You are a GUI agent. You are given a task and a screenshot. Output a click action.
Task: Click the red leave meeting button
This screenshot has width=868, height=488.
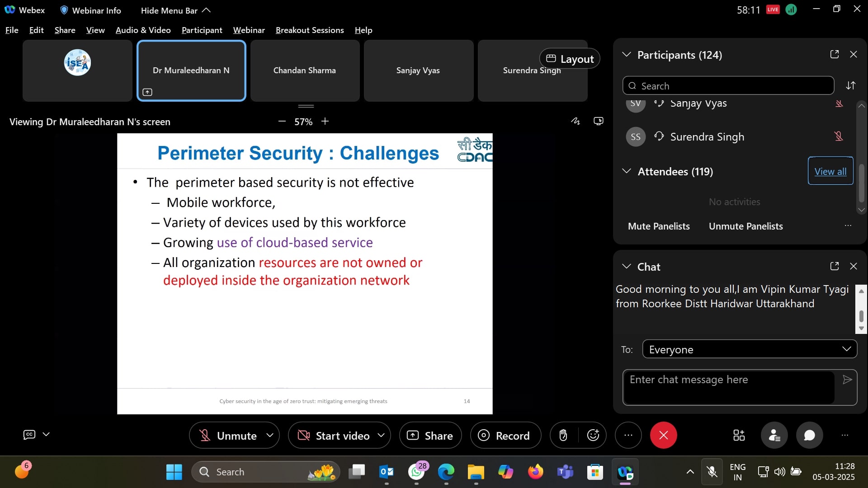pyautogui.click(x=663, y=435)
